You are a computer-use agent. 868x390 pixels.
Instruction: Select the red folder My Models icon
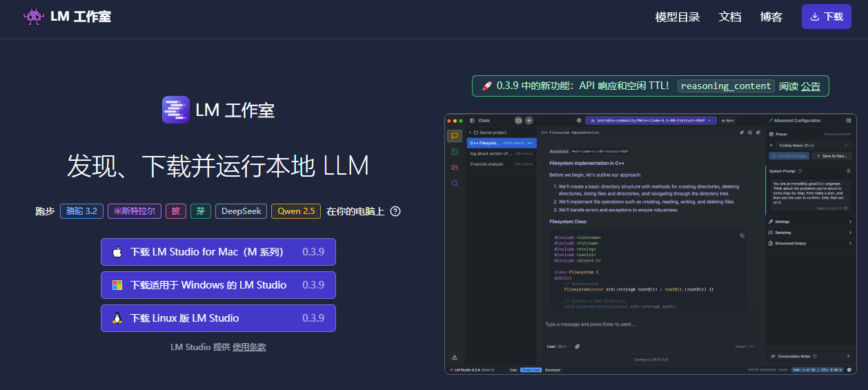[455, 167]
